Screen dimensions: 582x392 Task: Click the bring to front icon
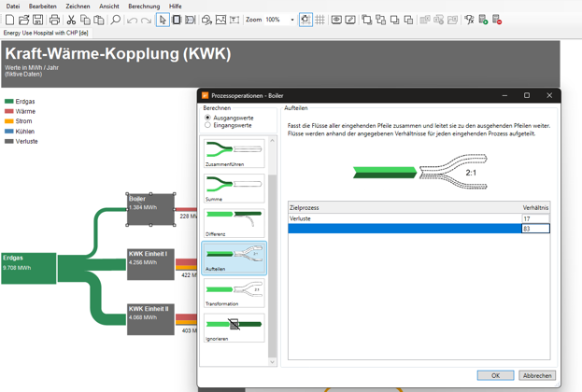(367, 20)
